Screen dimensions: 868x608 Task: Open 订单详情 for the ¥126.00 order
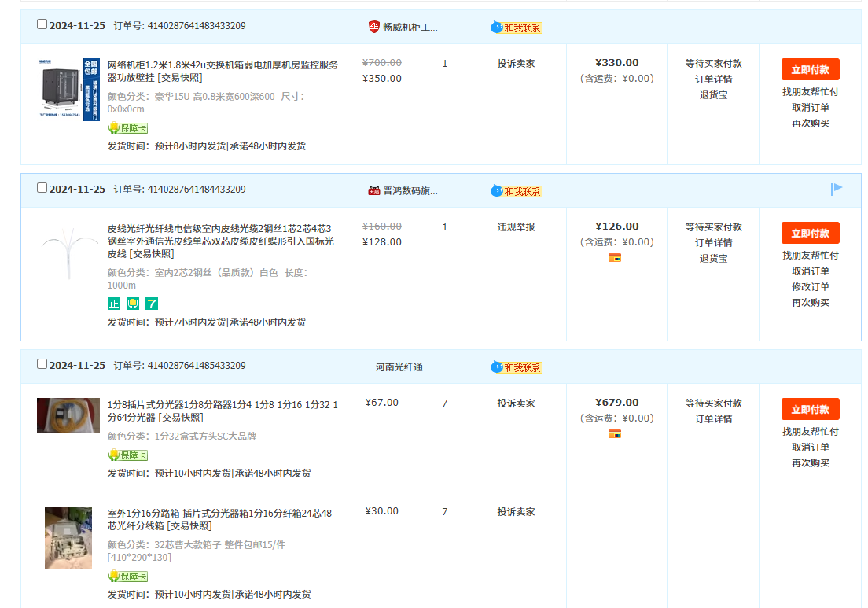(713, 242)
